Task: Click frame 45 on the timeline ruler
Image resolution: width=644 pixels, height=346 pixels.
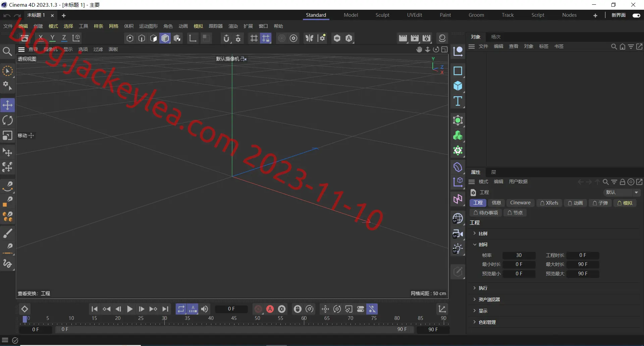Action: pos(234,318)
